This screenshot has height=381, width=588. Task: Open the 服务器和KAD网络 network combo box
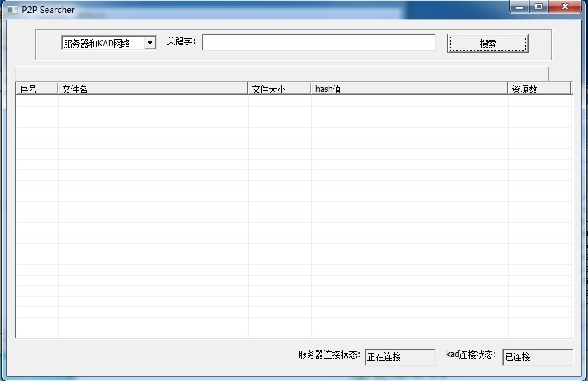[102, 44]
